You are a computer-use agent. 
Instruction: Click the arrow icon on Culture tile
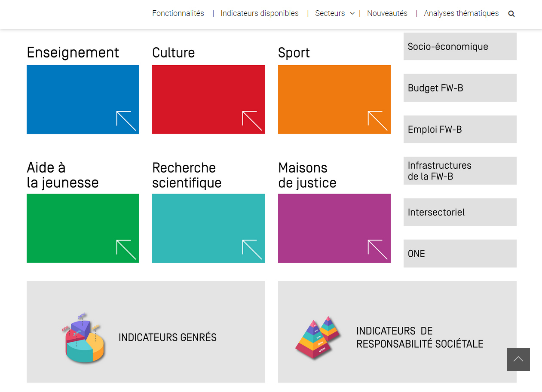pyautogui.click(x=252, y=121)
